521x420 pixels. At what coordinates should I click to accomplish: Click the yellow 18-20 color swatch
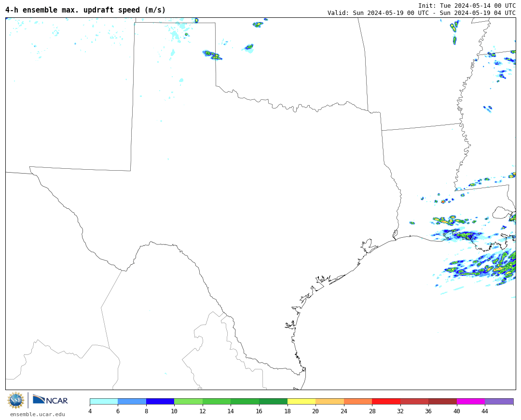click(x=302, y=401)
